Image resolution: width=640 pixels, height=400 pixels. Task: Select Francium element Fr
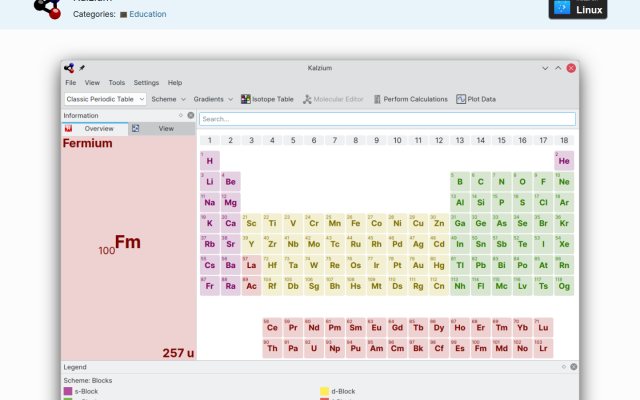click(x=210, y=286)
